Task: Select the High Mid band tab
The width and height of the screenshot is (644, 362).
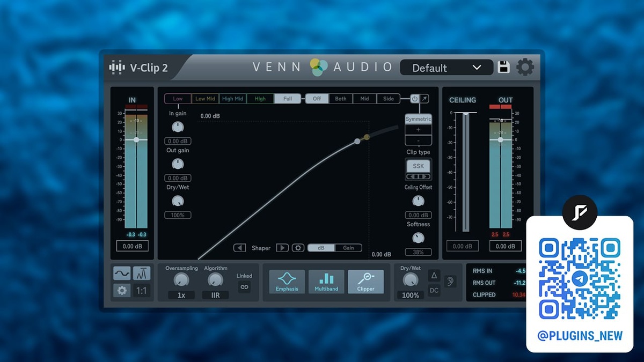Action: (232, 99)
